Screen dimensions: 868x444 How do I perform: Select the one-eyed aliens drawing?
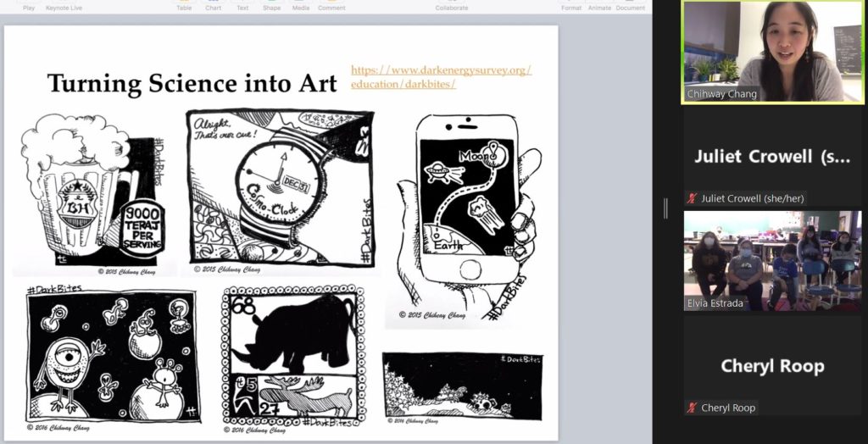click(x=113, y=358)
